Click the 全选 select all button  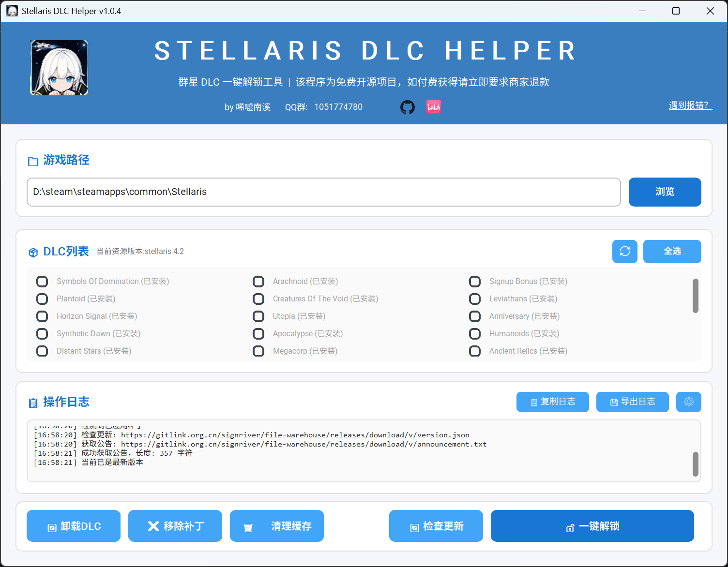(672, 252)
